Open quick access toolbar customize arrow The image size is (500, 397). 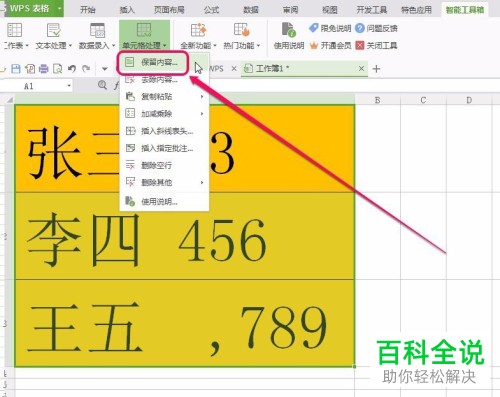pyautogui.click(x=105, y=69)
